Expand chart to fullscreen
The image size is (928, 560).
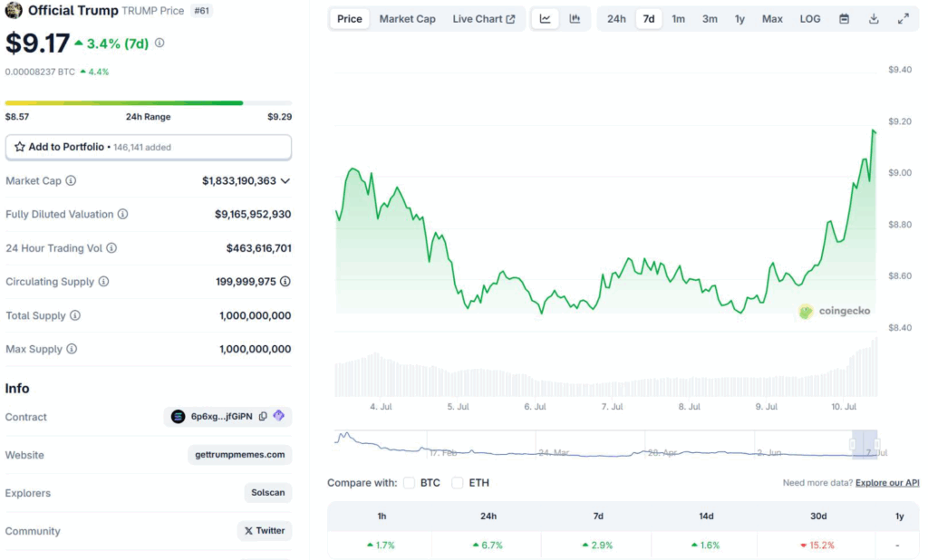point(904,19)
